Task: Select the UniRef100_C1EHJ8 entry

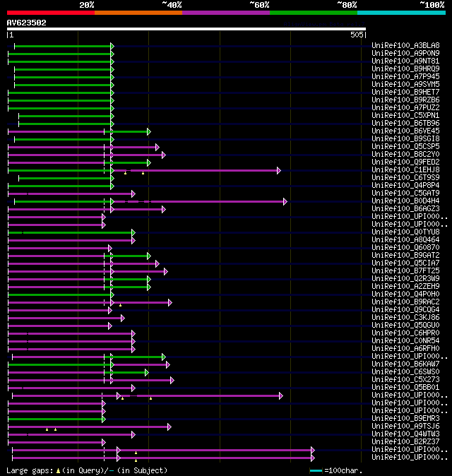Action: (405, 169)
